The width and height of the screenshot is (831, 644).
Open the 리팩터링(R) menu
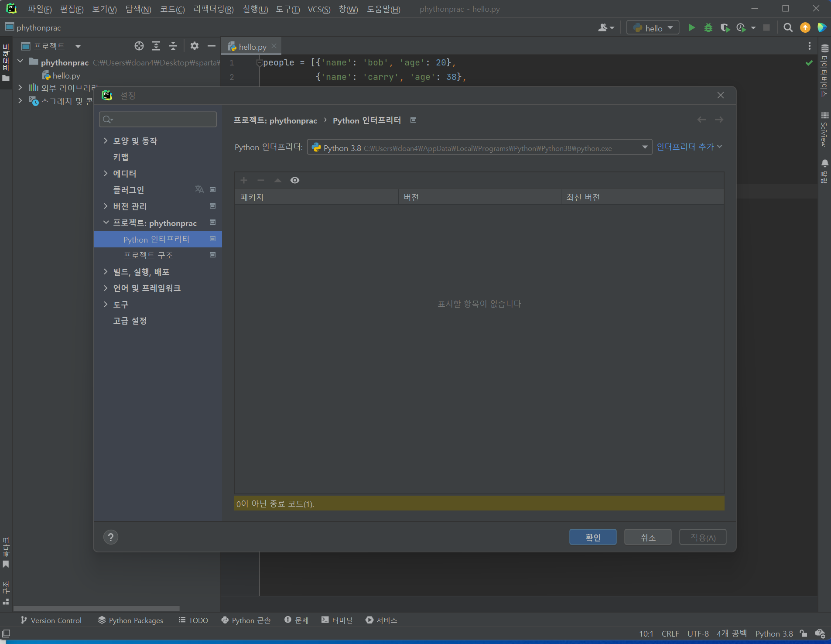click(214, 9)
